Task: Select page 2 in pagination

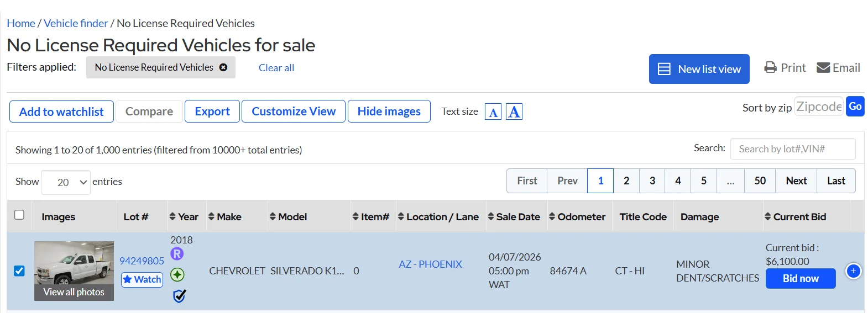Action: click(626, 181)
